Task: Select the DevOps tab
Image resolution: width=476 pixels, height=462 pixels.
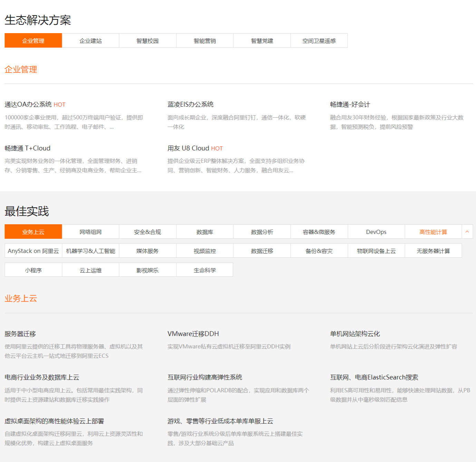Action: pos(376,232)
